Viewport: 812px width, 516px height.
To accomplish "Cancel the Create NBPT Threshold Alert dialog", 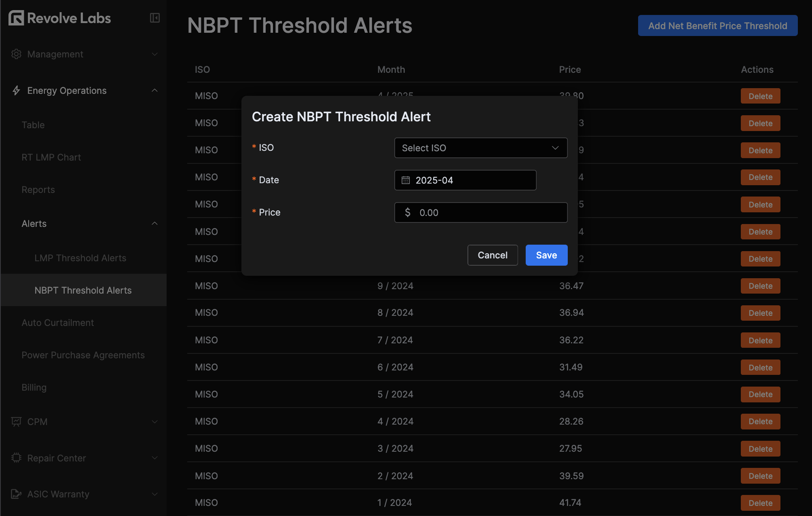I will point(492,255).
